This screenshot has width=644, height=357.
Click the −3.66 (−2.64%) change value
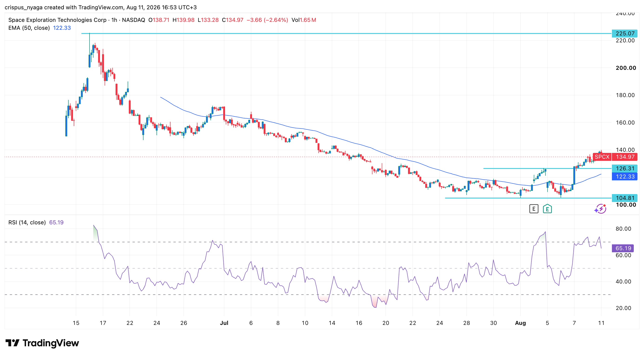267,20
